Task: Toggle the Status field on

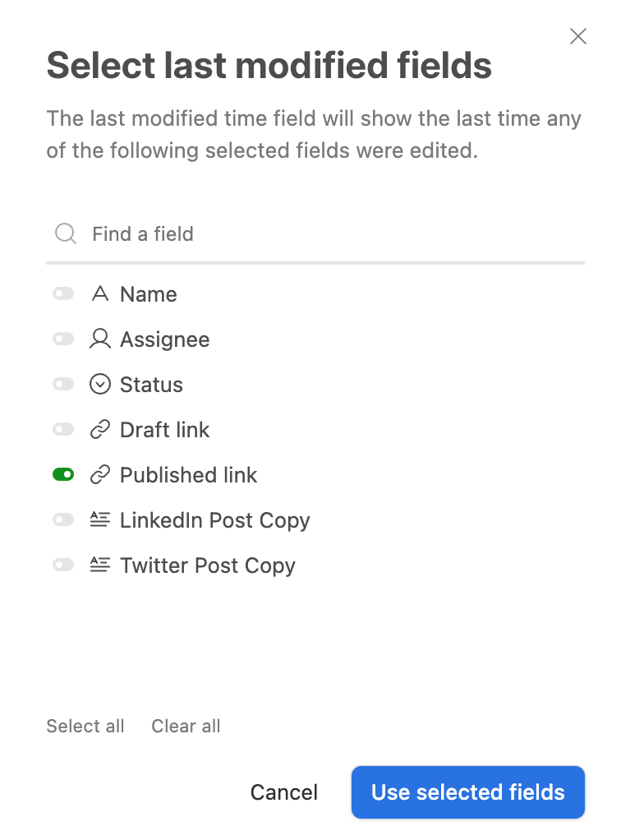Action: click(x=63, y=384)
